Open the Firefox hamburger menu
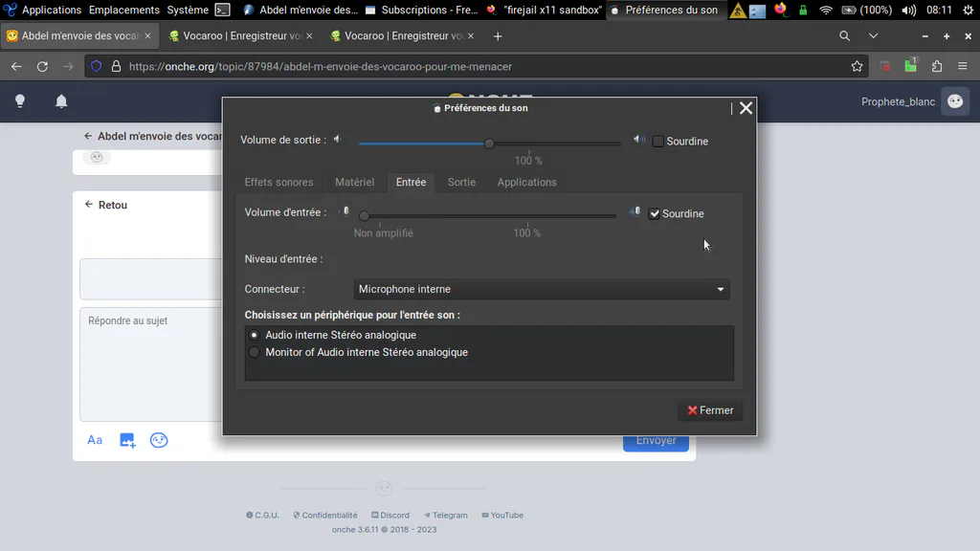 [x=963, y=66]
